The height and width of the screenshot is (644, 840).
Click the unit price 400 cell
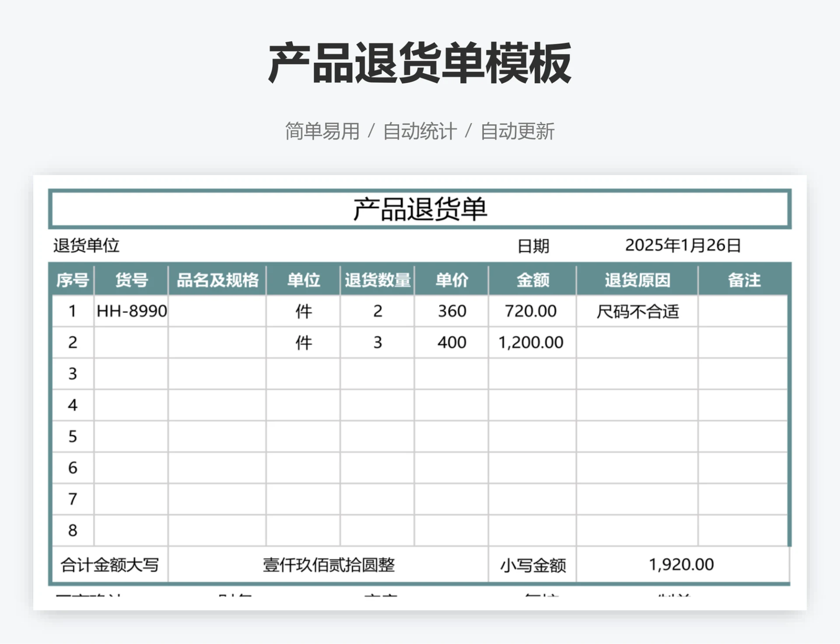(451, 342)
